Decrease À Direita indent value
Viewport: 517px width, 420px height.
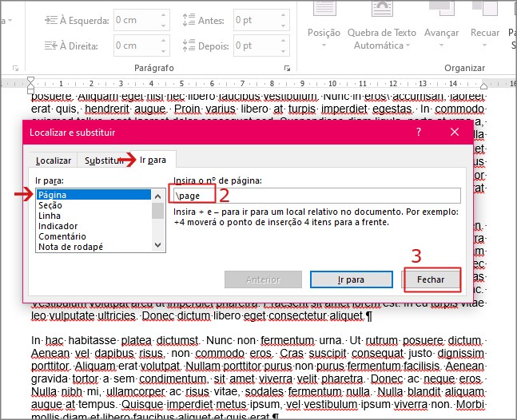(164, 51)
